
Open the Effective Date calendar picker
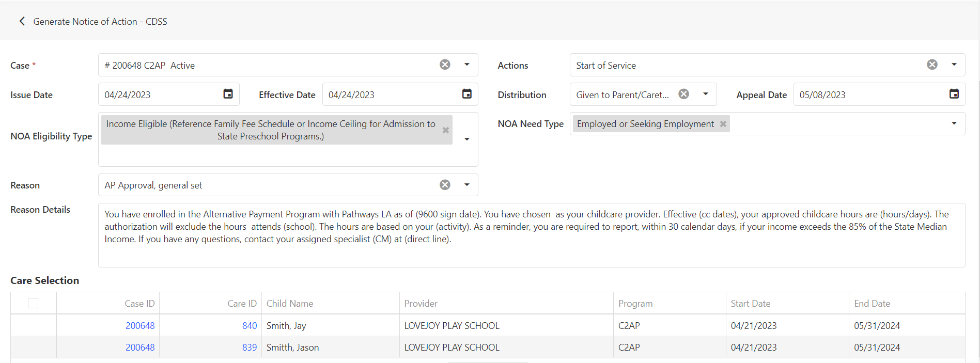[466, 94]
